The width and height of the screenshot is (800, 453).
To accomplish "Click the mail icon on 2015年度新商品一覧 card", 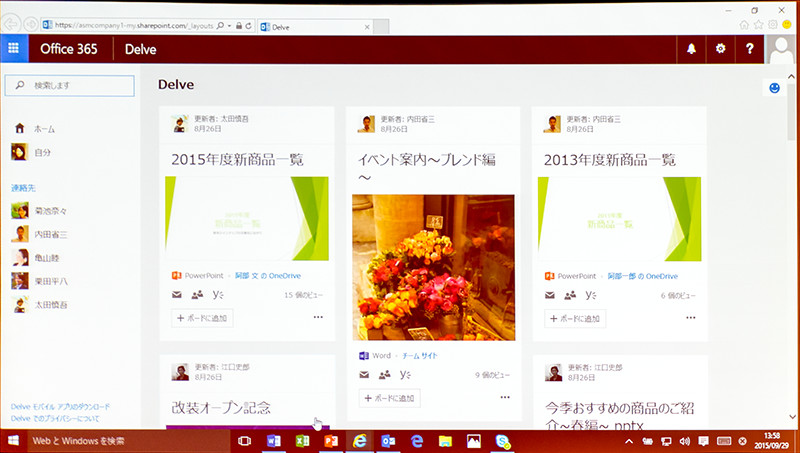I will 177,294.
